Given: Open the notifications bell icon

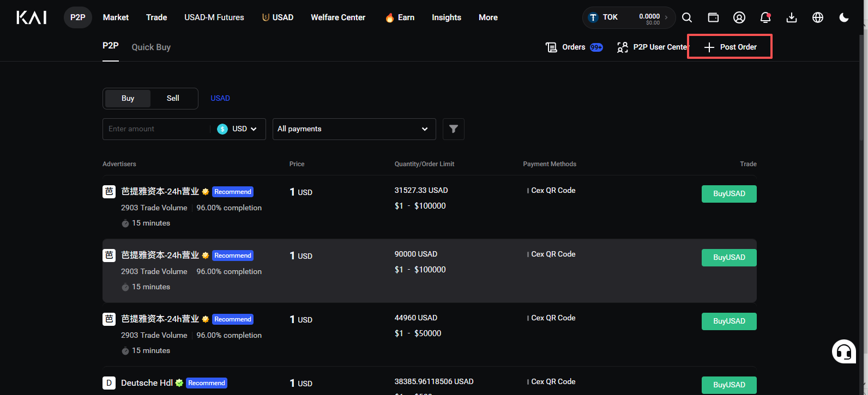Looking at the screenshot, I should 765,17.
